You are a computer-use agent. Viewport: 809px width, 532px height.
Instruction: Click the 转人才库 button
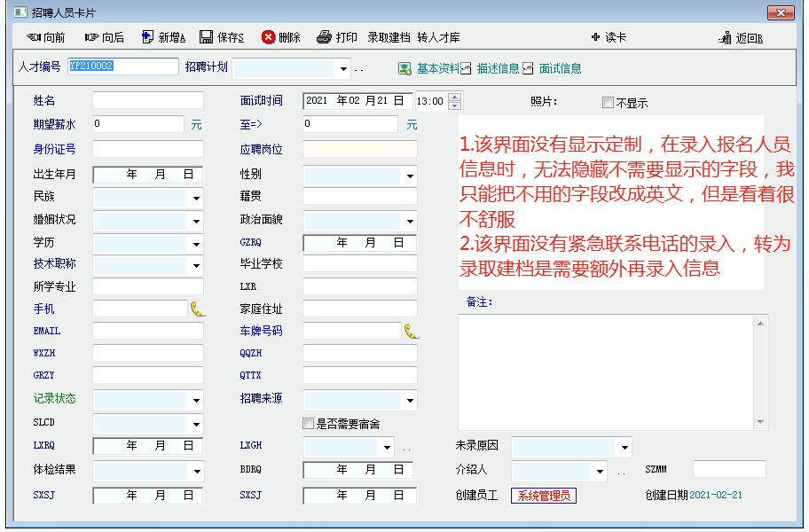click(438, 37)
